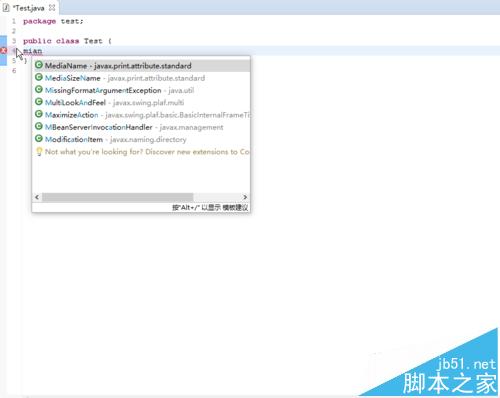
Task: Click the 'package test;' code line
Action: coord(53,21)
